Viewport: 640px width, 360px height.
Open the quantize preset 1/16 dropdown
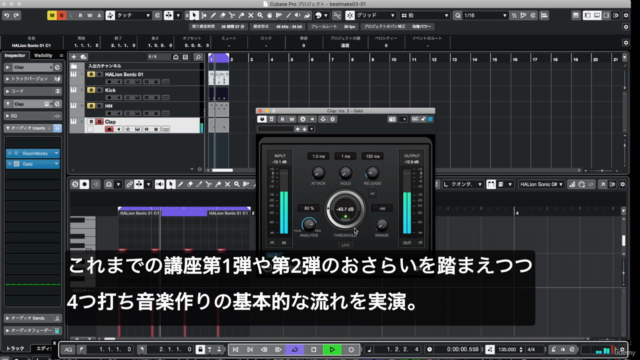(x=485, y=16)
